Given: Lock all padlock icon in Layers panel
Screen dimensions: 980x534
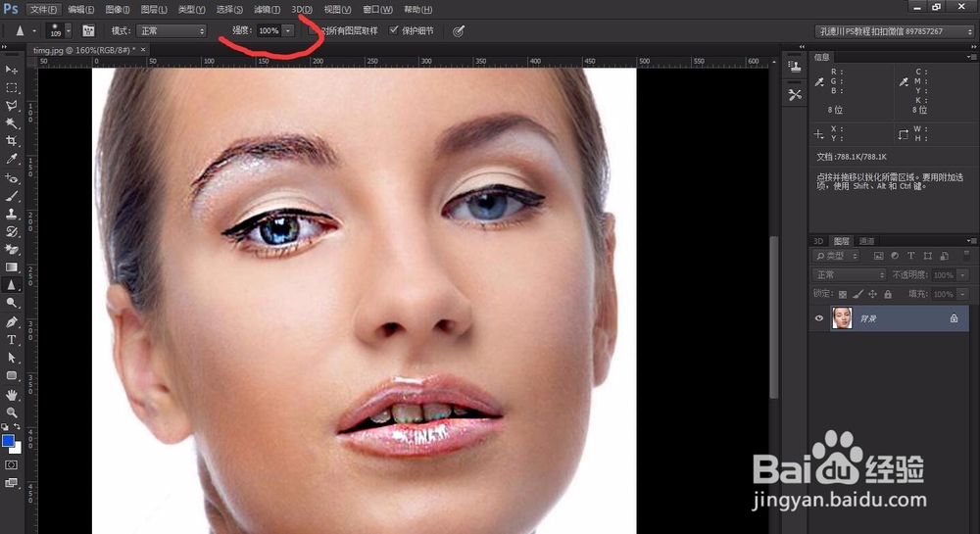Looking at the screenshot, I should 888,294.
